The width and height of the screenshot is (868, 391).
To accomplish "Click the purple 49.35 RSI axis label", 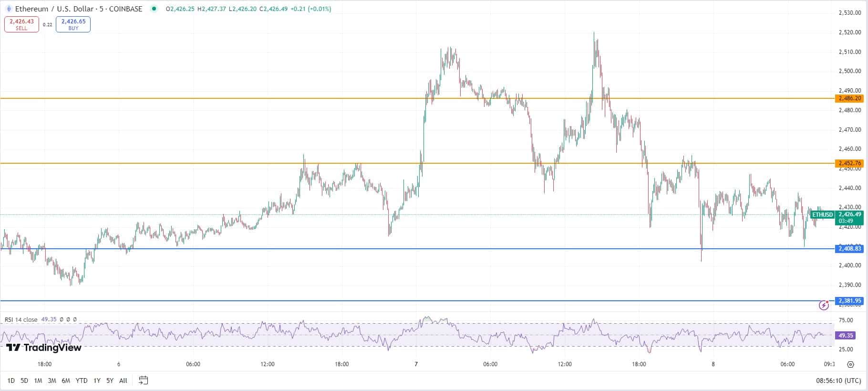I will [847, 336].
